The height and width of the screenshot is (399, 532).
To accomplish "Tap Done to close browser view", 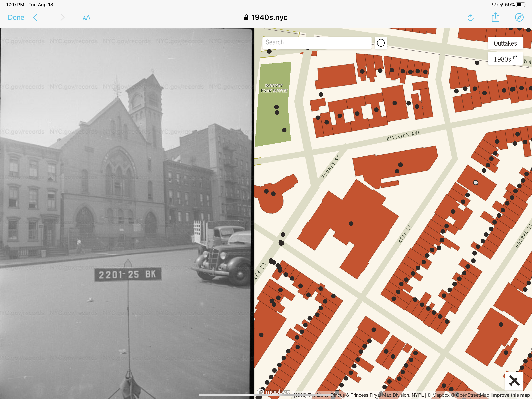I will coord(16,18).
